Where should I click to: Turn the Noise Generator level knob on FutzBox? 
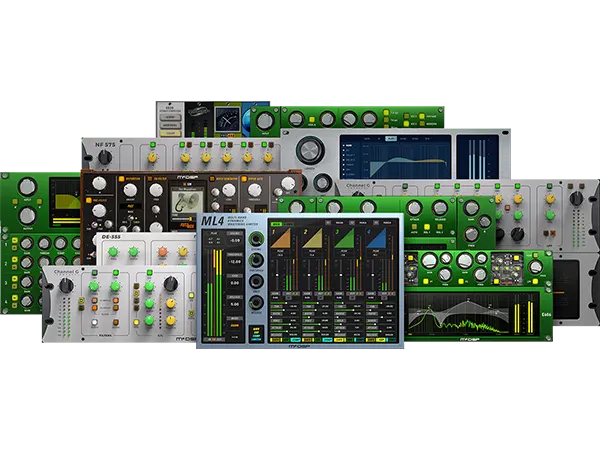(228, 190)
